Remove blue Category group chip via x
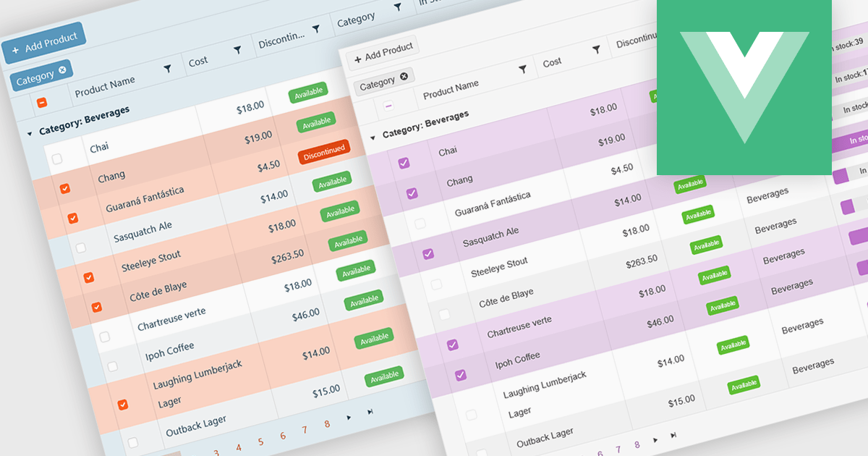This screenshot has width=868, height=456. (x=62, y=69)
